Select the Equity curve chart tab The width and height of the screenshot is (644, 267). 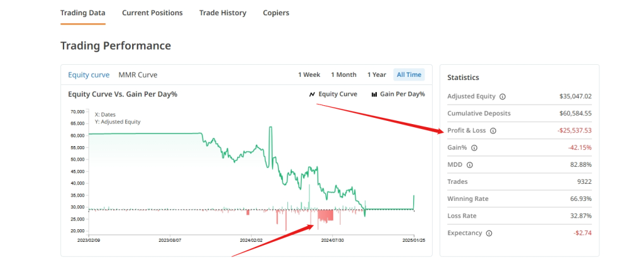(89, 75)
